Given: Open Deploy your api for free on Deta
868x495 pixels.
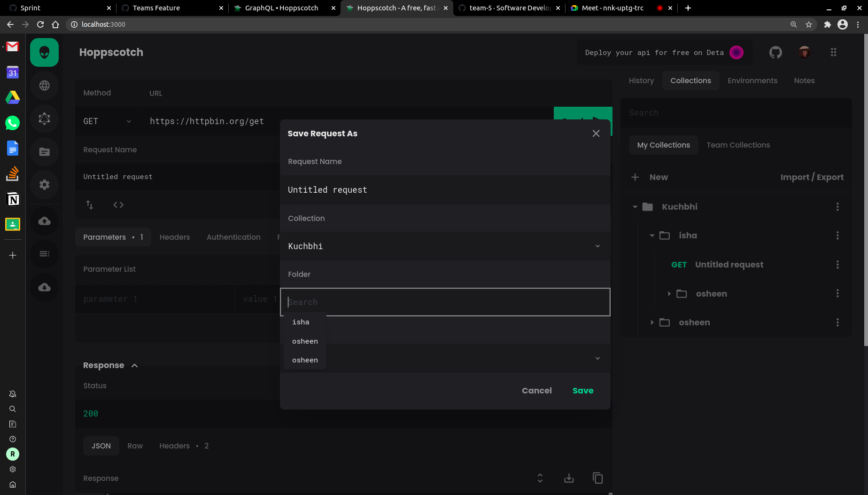Looking at the screenshot, I should coord(664,53).
